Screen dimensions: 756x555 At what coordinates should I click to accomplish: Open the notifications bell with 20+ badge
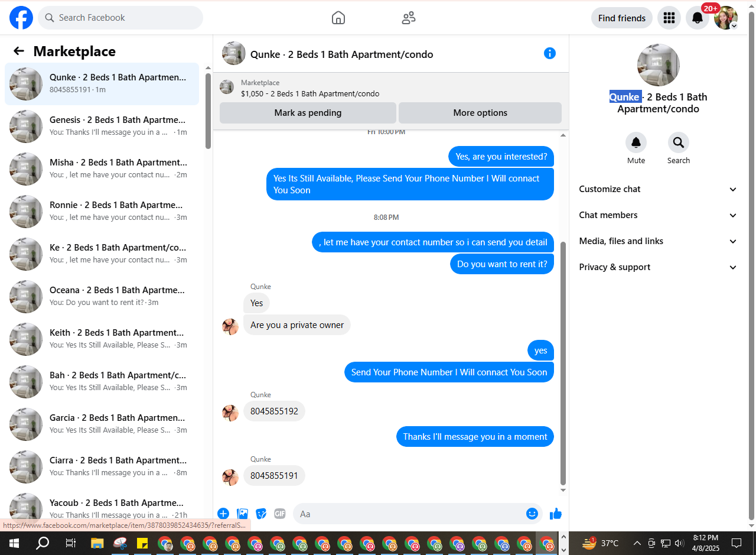[698, 18]
